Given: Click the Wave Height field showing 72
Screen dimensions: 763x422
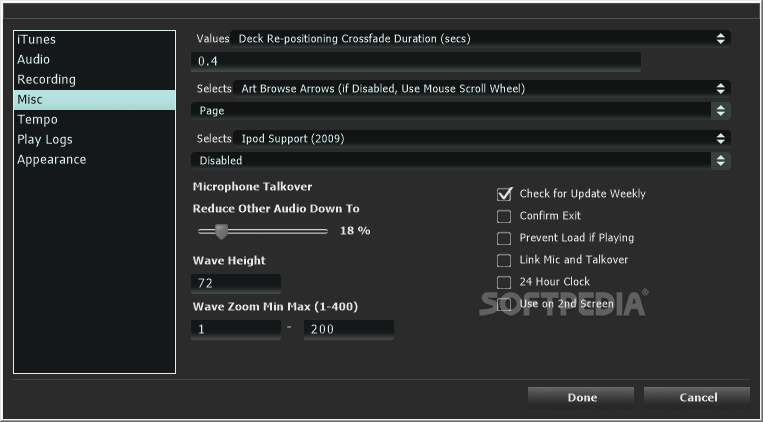Looking at the screenshot, I should pos(236,283).
